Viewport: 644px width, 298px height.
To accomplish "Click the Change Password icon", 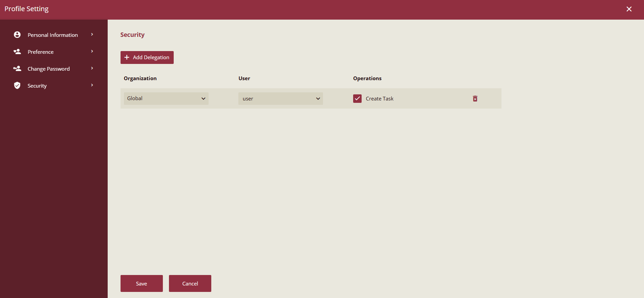I will 17,69.
